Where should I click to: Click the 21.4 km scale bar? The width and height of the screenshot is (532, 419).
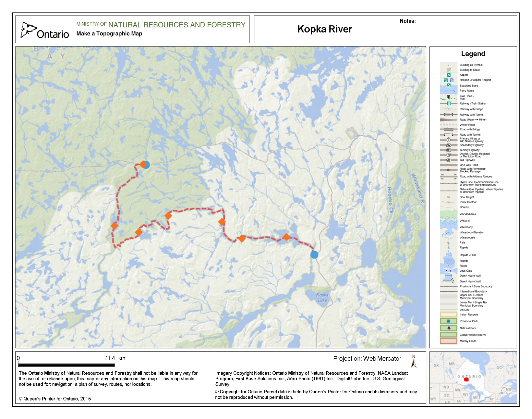click(66, 365)
